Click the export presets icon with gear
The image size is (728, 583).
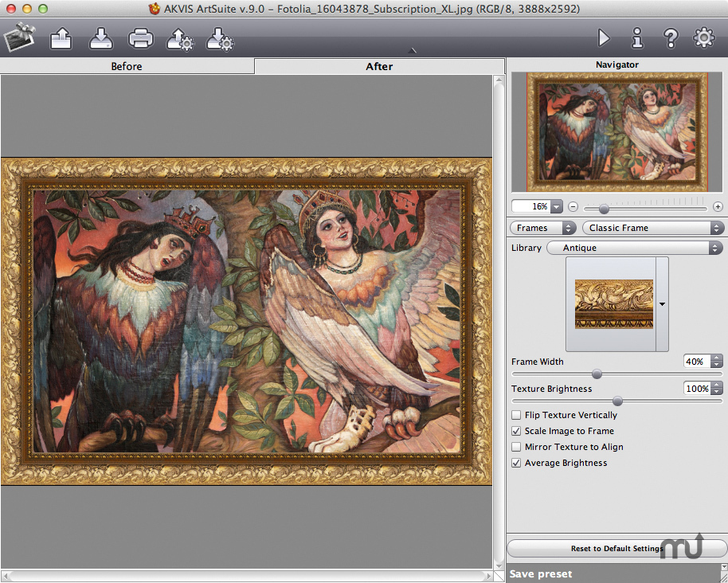click(220, 39)
